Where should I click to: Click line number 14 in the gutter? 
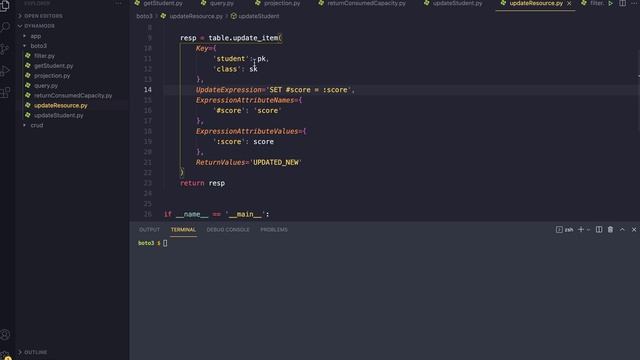click(x=148, y=90)
